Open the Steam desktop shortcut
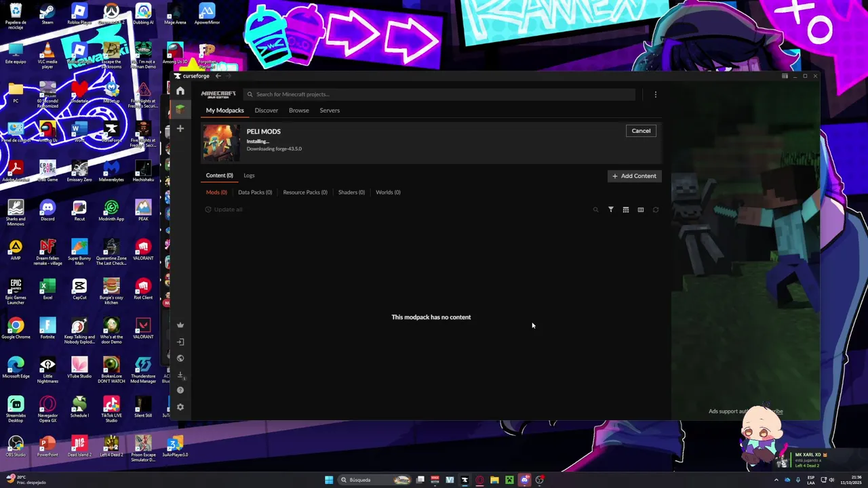This screenshot has width=868, height=488. 47,15
